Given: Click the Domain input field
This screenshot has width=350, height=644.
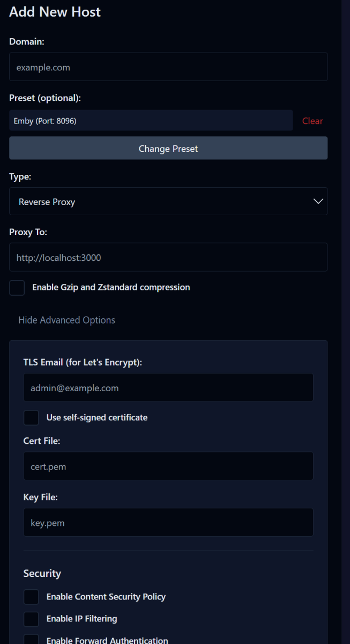Looking at the screenshot, I should point(168,67).
